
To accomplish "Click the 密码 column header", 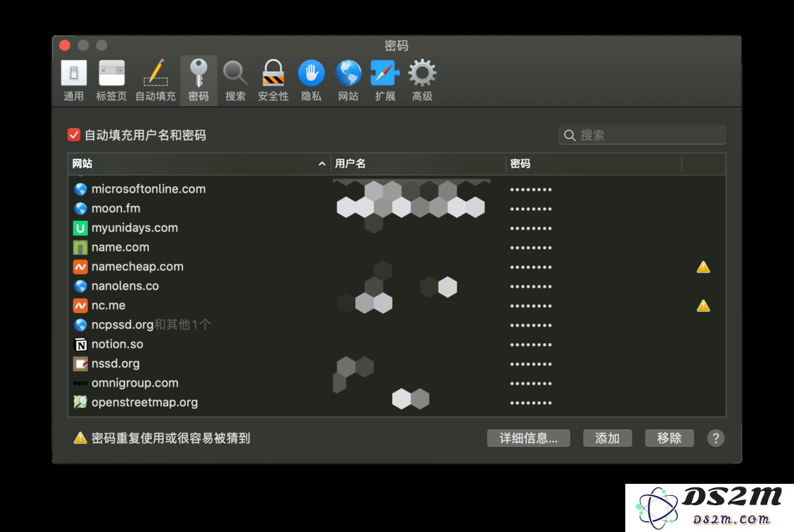I will tap(593, 164).
